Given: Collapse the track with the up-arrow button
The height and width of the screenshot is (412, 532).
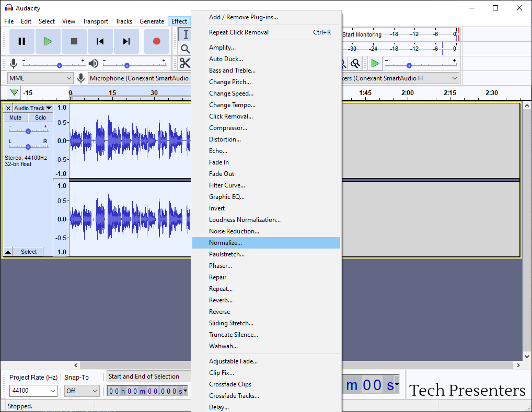Looking at the screenshot, I should (x=8, y=252).
